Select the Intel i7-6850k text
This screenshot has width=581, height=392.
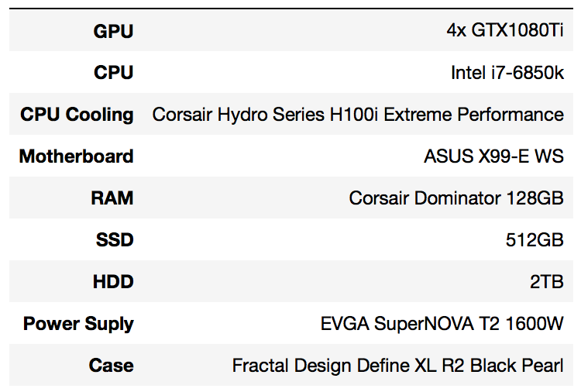pos(507,73)
